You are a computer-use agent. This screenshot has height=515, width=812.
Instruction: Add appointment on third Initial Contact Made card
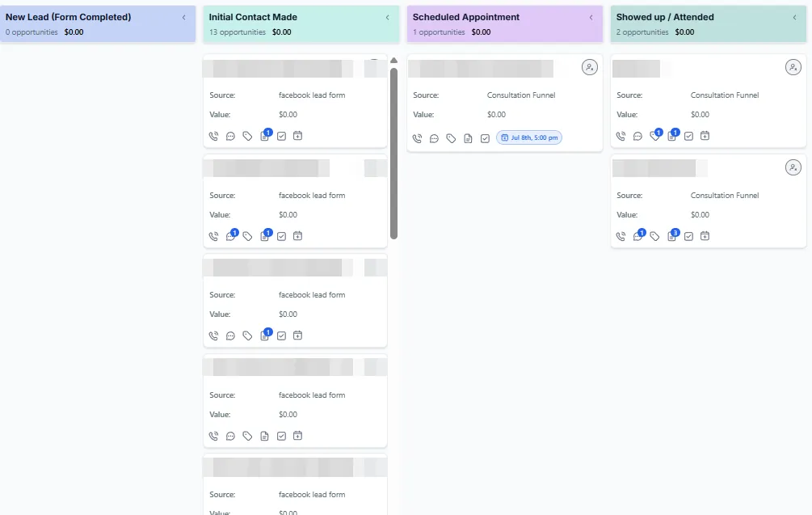(298, 336)
